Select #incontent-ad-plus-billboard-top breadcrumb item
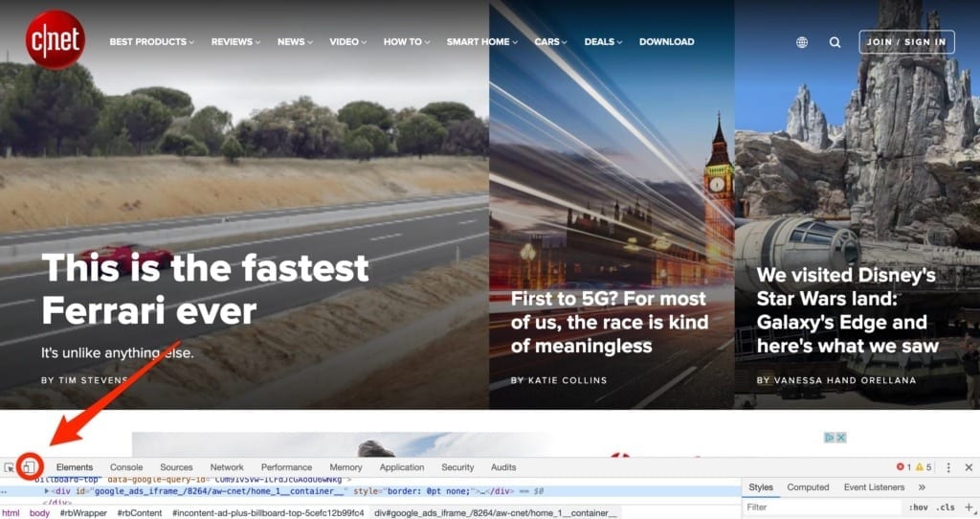980x519 pixels. click(x=268, y=512)
